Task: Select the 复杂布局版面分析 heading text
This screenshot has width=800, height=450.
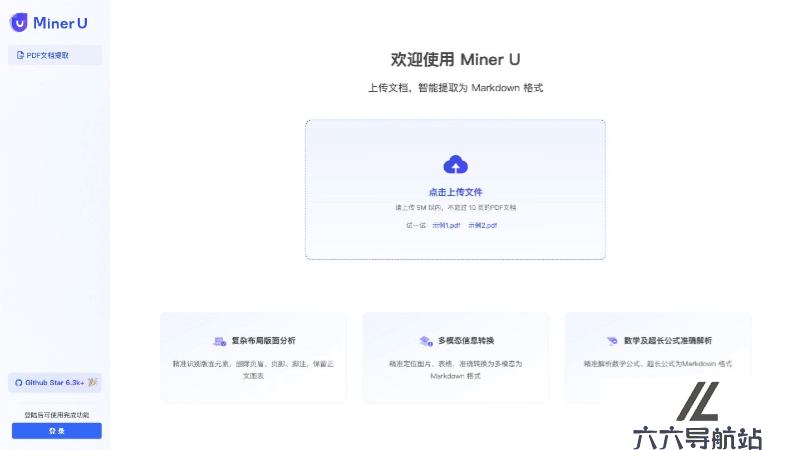Action: 263,341
